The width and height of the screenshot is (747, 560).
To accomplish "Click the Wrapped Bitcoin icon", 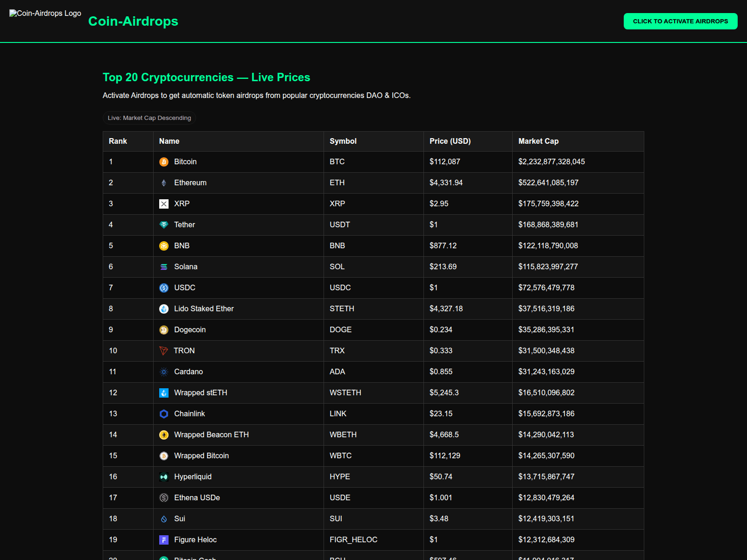I will 164,456.
